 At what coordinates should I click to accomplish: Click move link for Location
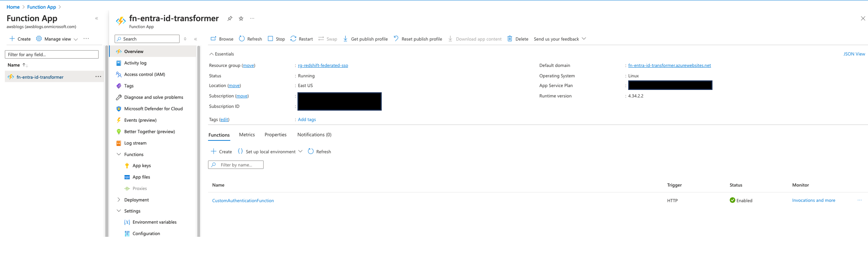[234, 85]
